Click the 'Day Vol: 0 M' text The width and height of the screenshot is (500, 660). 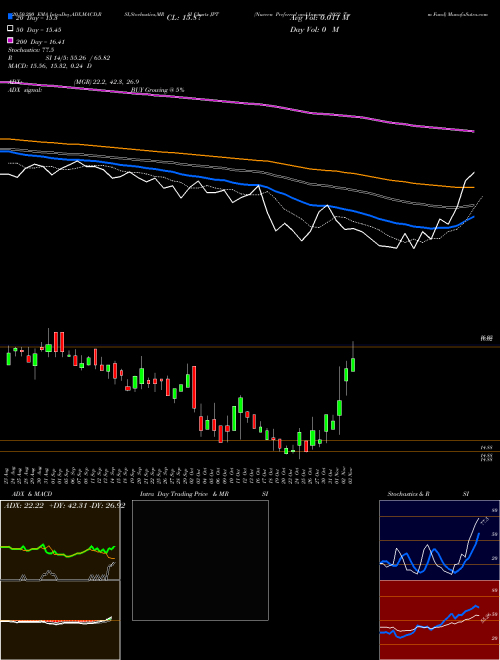(x=314, y=30)
